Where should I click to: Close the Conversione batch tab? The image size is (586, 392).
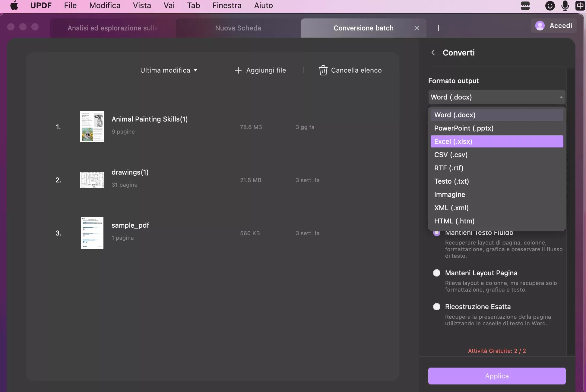[417, 28]
